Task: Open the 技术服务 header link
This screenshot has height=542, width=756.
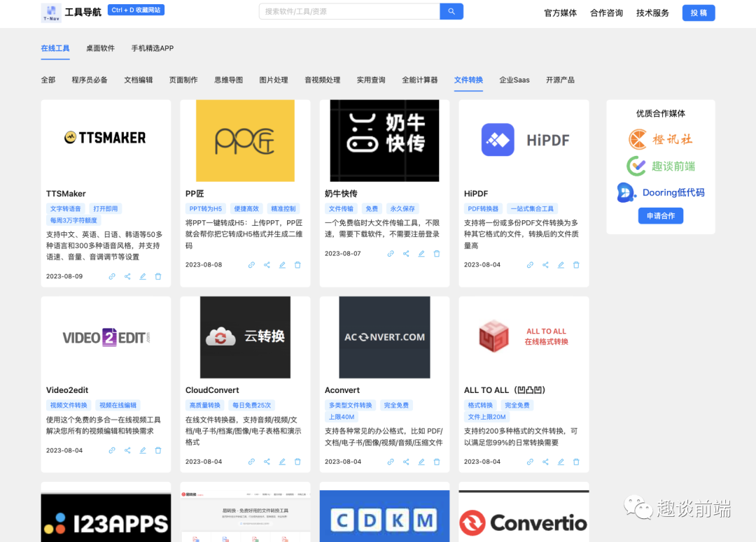Action: 653,13
